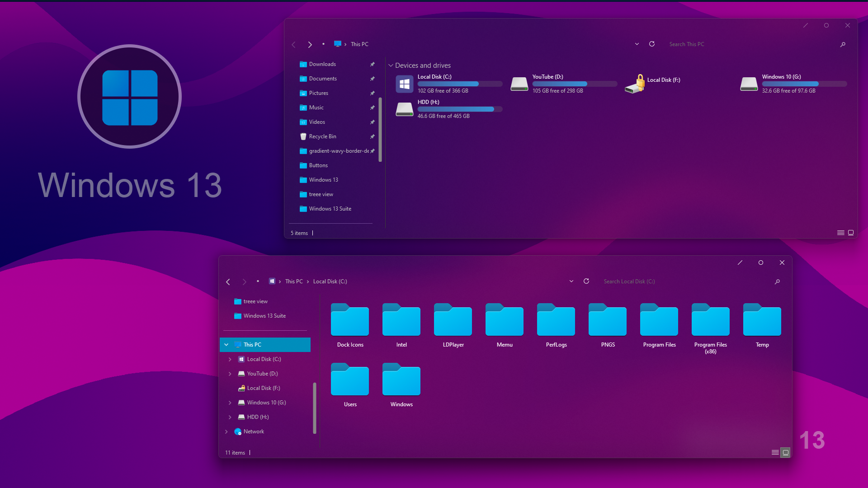Image resolution: width=868 pixels, height=488 pixels.
Task: Go forward in This PC window
Action: [310, 44]
